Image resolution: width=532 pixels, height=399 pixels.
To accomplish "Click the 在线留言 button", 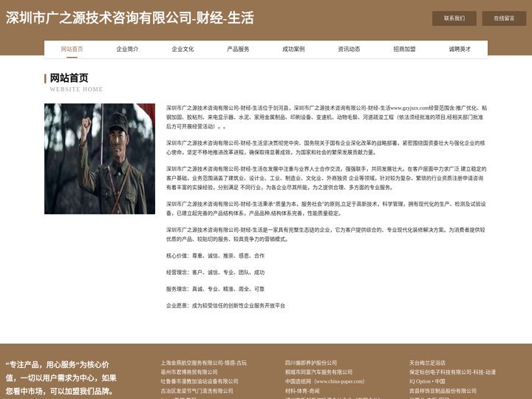I will click(504, 18).
